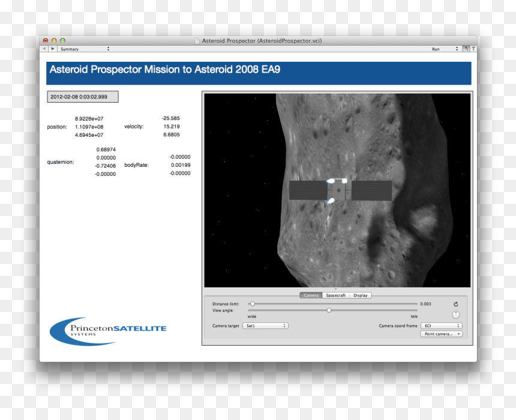
Task: Click the 'Camera coord frame' label
Action: click(x=398, y=326)
